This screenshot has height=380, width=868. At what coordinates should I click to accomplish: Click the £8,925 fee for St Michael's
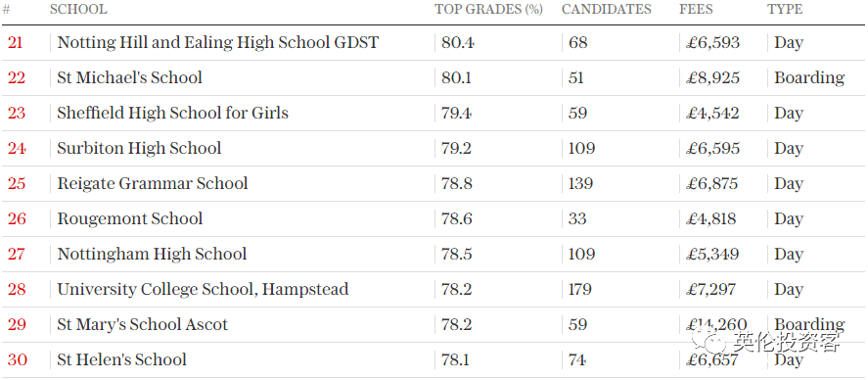pyautogui.click(x=712, y=78)
